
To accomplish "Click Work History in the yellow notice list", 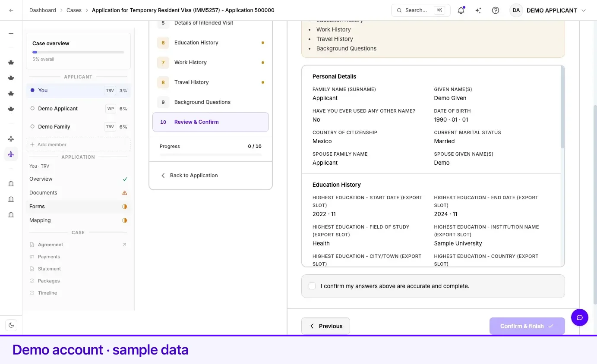I will point(334,30).
